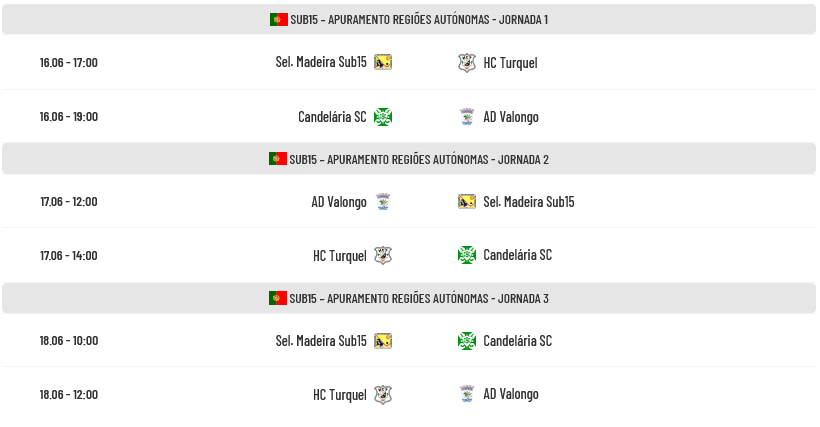Click AD Valongo crest in 16.06 19:00 match
Image resolution: width=820 pixels, height=427 pixels.
pyautogui.click(x=466, y=117)
